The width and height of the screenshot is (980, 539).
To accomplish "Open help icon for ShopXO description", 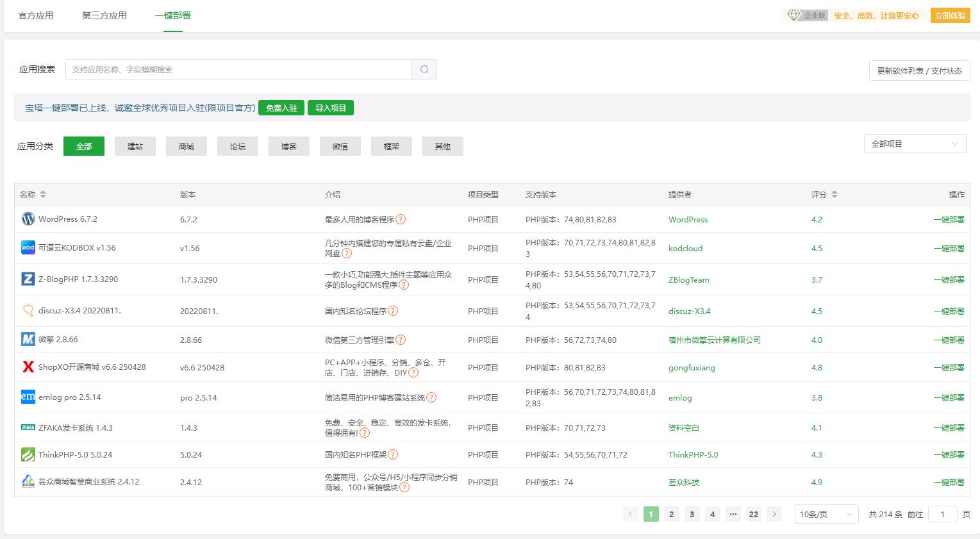I will click(413, 372).
